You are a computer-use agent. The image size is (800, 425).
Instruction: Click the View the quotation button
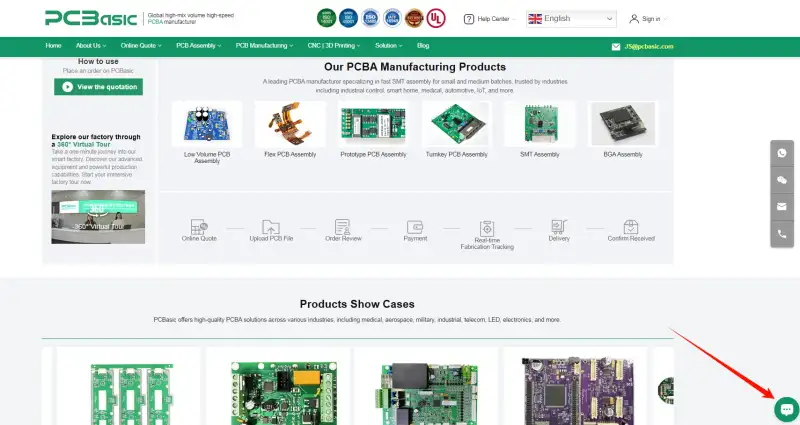pos(98,87)
